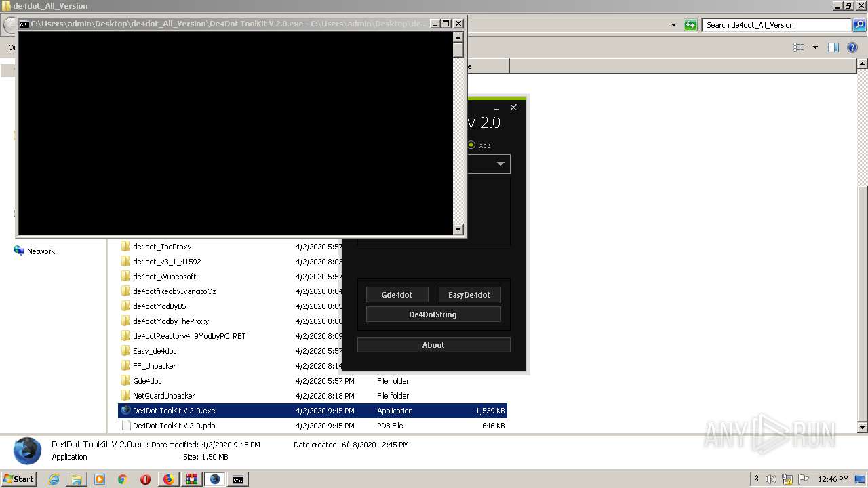Screen dimensions: 868x488
Task: Show hidden tray icons arrow
Action: (757, 479)
